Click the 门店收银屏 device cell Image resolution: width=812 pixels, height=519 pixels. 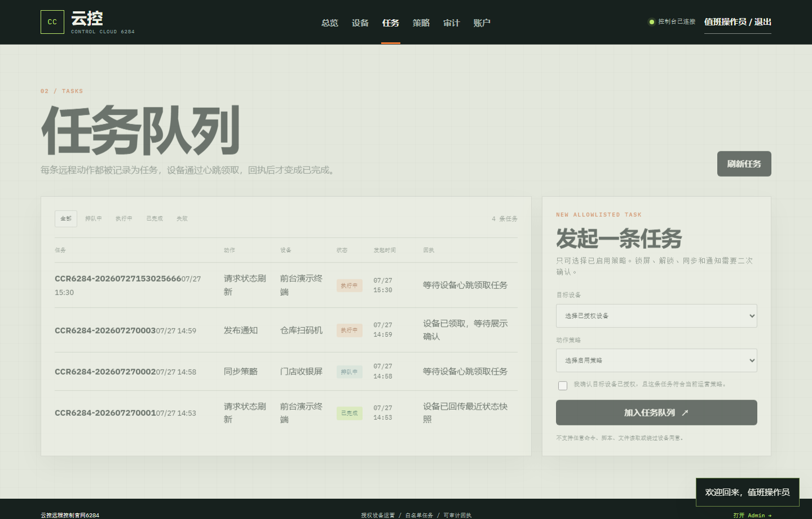301,372
